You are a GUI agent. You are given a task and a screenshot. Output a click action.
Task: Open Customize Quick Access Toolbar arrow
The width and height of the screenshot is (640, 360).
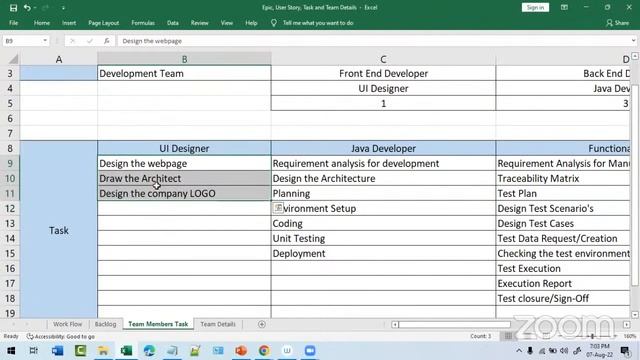(63, 8)
